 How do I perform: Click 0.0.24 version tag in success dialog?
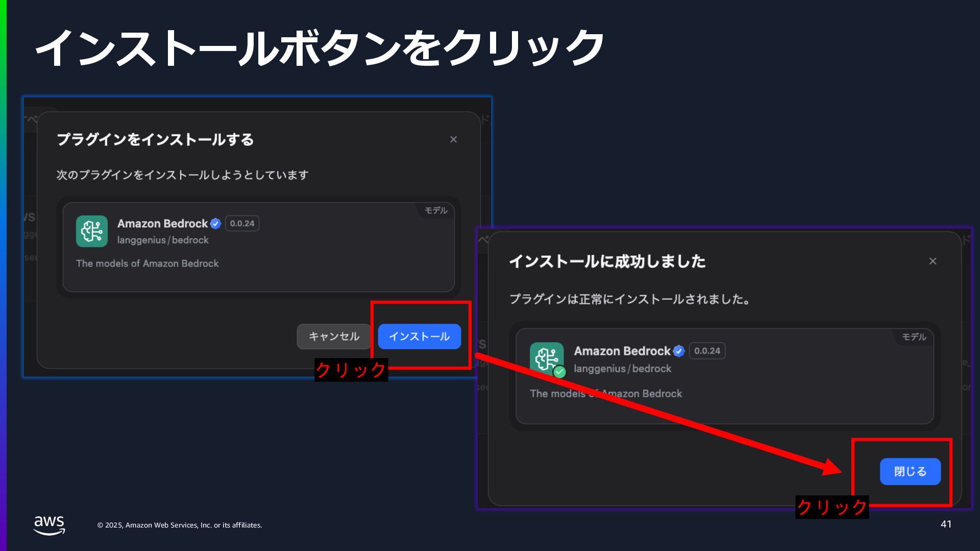click(707, 351)
